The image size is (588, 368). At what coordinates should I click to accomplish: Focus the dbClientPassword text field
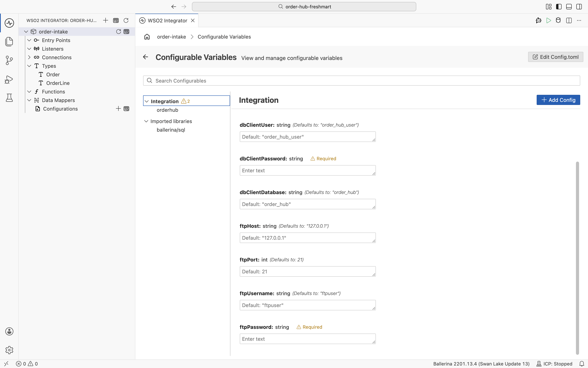[308, 170]
